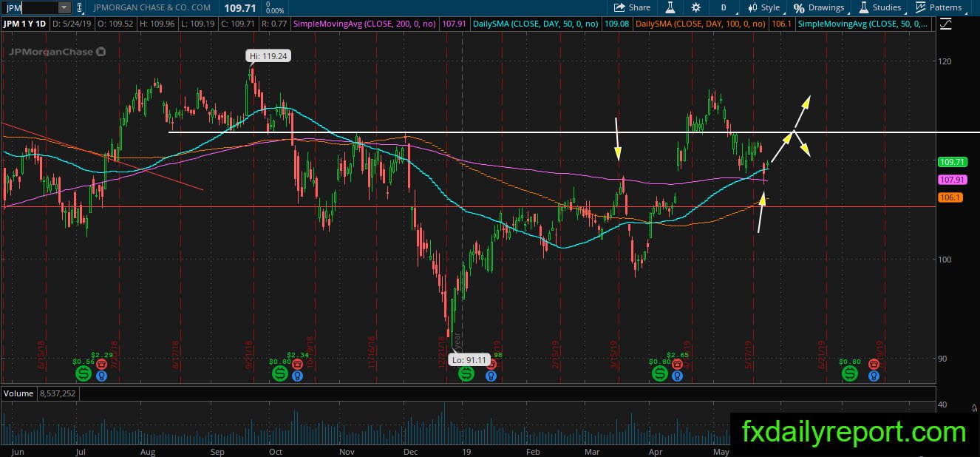
Task: Open the symbol selector dropdown arrow
Action: coord(64,7)
